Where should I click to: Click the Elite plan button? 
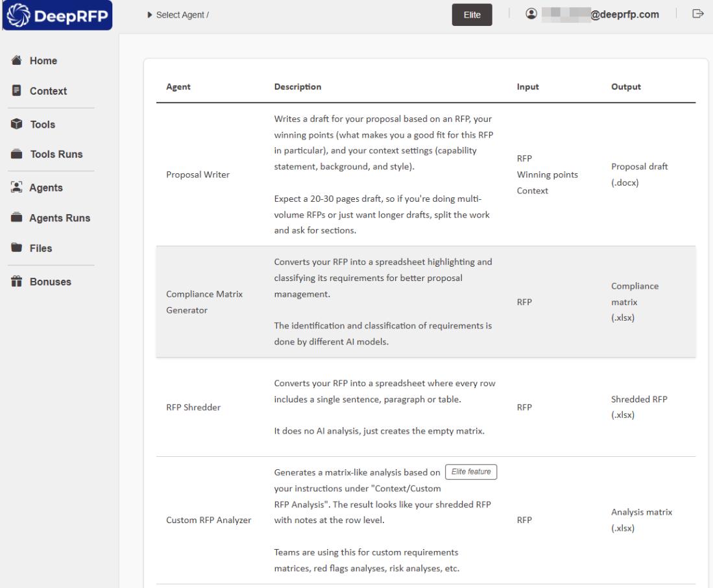472,15
